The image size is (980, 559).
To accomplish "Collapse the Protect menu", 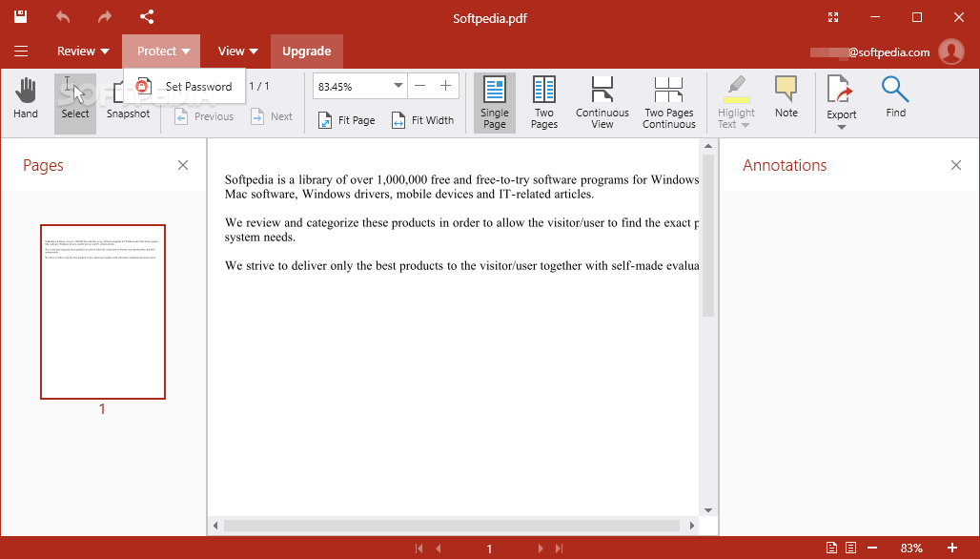I will (161, 52).
